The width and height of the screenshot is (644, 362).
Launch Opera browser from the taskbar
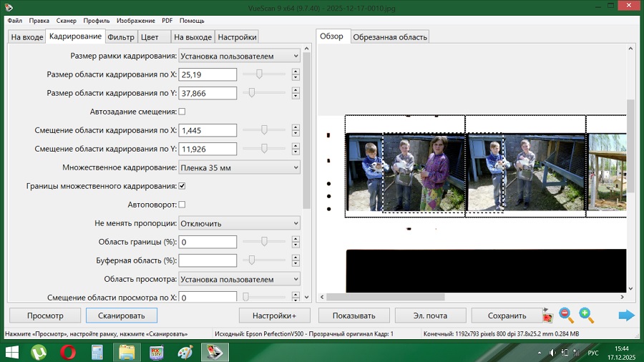(68, 352)
